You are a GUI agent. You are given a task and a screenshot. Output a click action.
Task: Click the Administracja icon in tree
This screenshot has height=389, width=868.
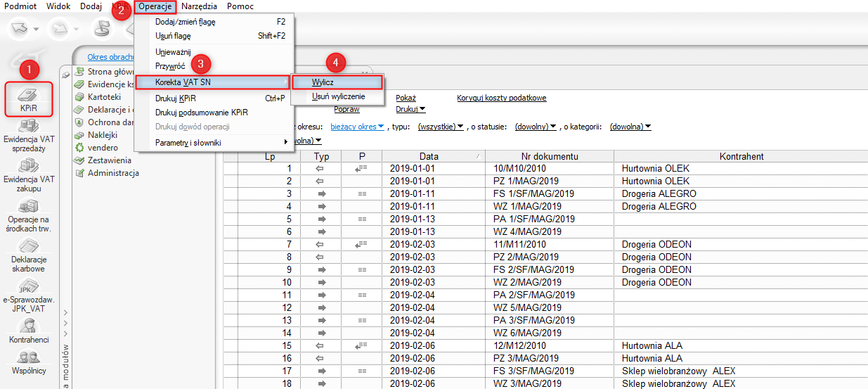(79, 172)
